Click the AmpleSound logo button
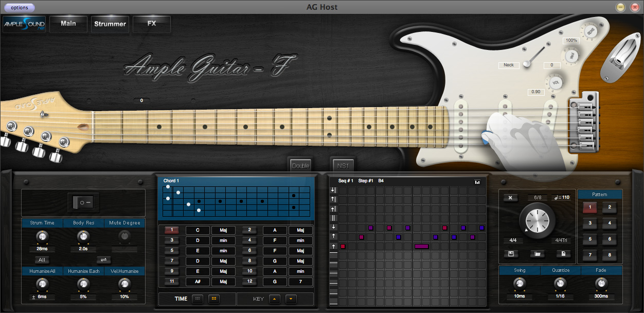 pyautogui.click(x=24, y=24)
